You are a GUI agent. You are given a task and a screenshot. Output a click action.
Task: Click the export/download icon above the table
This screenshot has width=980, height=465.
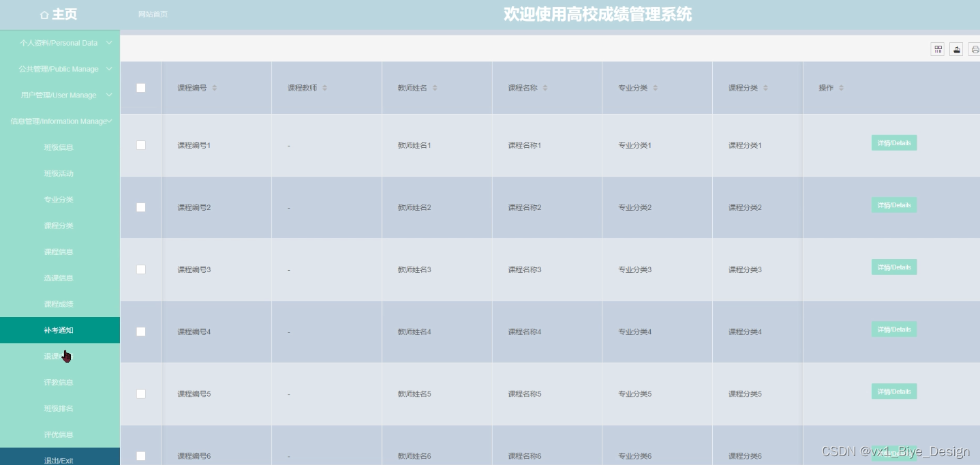[957, 48]
